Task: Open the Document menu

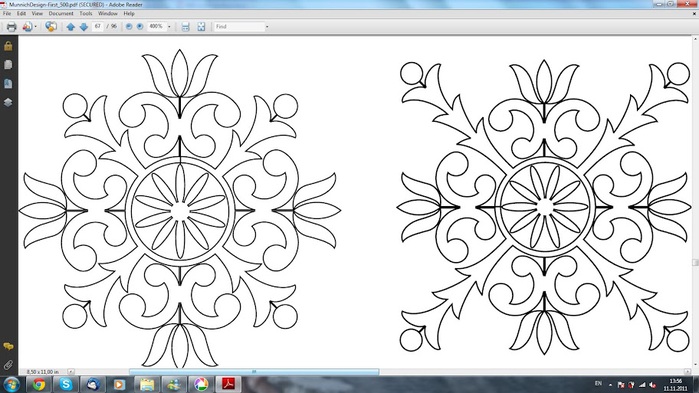Action: 61,14
